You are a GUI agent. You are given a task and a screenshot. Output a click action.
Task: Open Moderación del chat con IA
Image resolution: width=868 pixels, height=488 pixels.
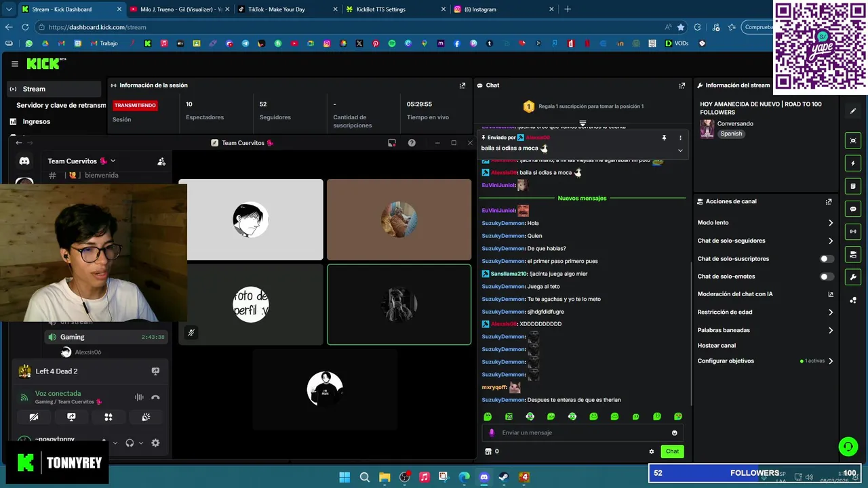click(x=765, y=294)
